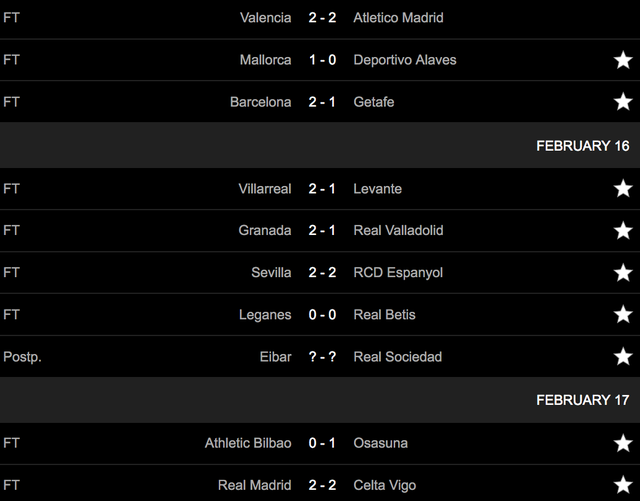This screenshot has width=640, height=501.
Task: Star the Mallorca vs Deportivo Alaves match
Action: click(x=623, y=60)
